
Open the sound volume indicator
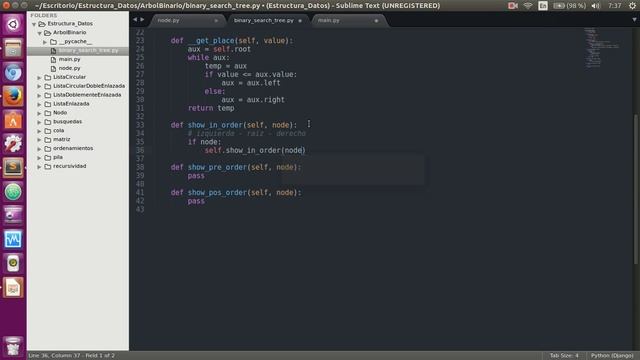596,6
